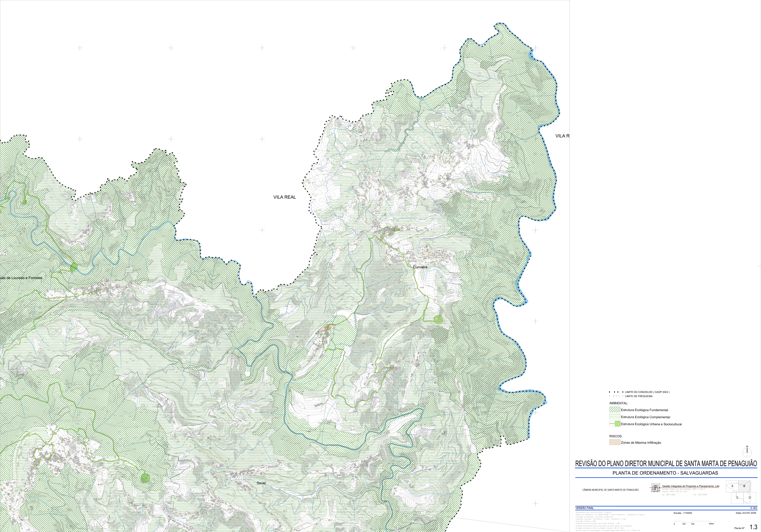Click the Limite do Concelho dotted line symbol

[x=616, y=392]
